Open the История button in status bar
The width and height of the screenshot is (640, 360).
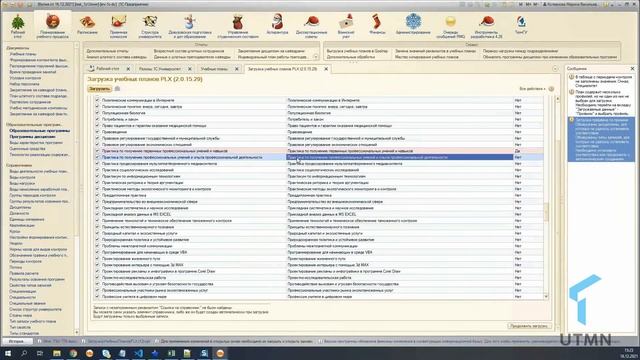tap(16, 341)
